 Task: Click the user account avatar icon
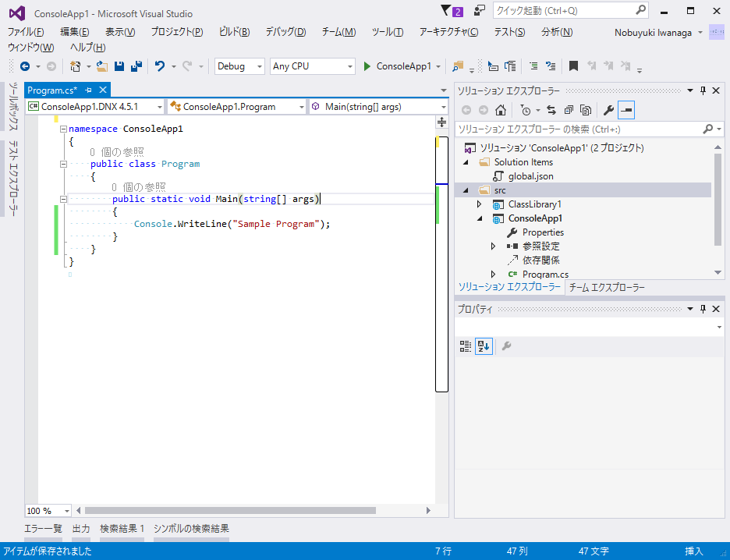pyautogui.click(x=717, y=33)
